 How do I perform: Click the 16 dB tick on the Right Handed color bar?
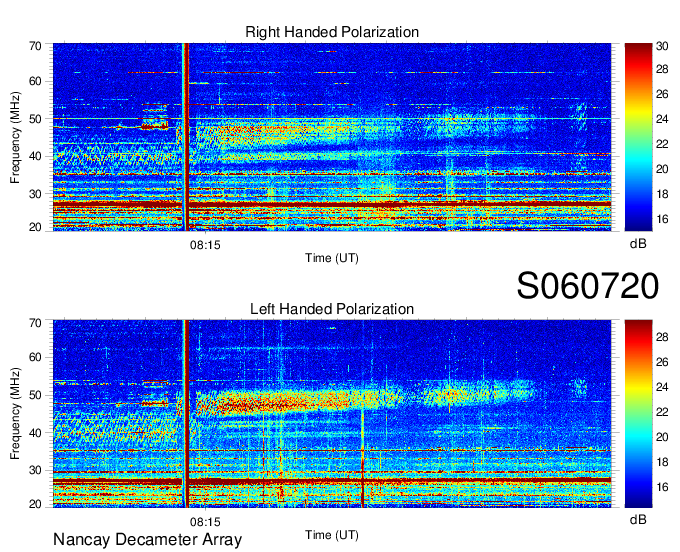pyautogui.click(x=662, y=219)
